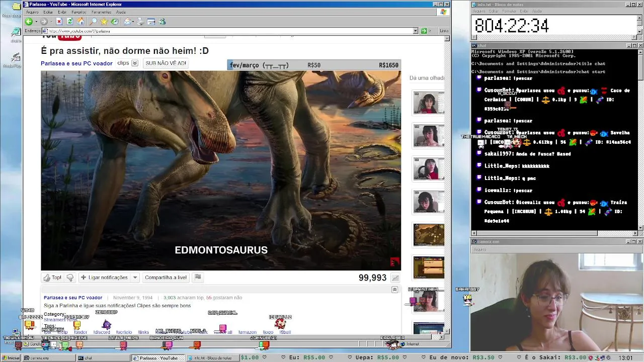Click the Messenger icon in IE toolbar
The image size is (644, 362).
(x=162, y=22)
